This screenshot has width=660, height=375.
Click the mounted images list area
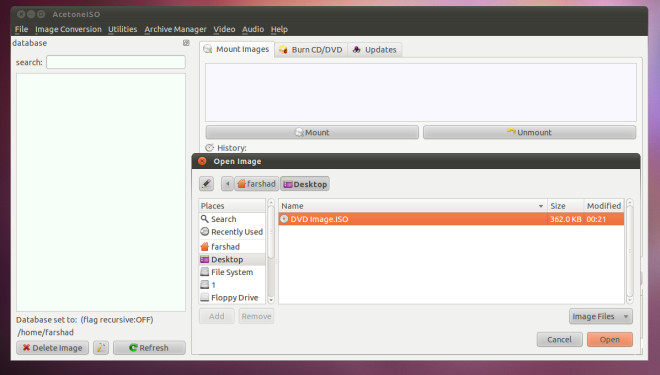(420, 93)
